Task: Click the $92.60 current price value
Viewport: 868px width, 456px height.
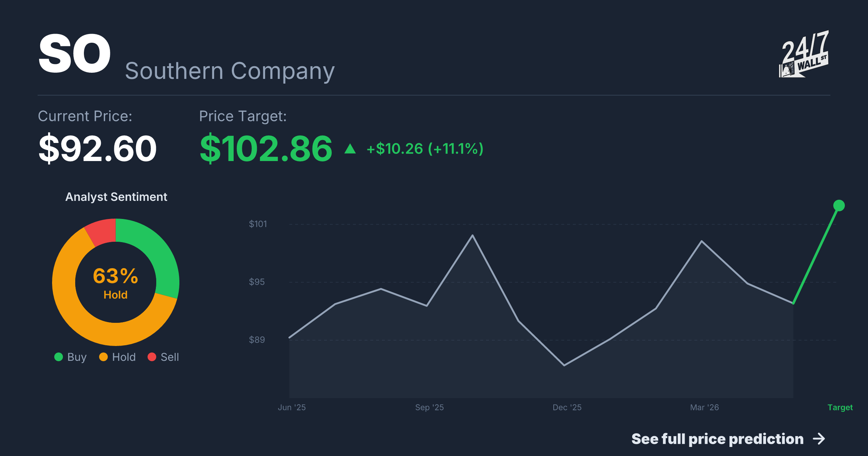Action: 98,149
